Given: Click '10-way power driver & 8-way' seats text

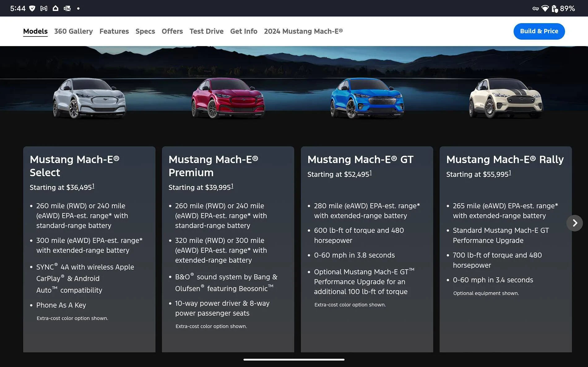Looking at the screenshot, I should pos(222,308).
